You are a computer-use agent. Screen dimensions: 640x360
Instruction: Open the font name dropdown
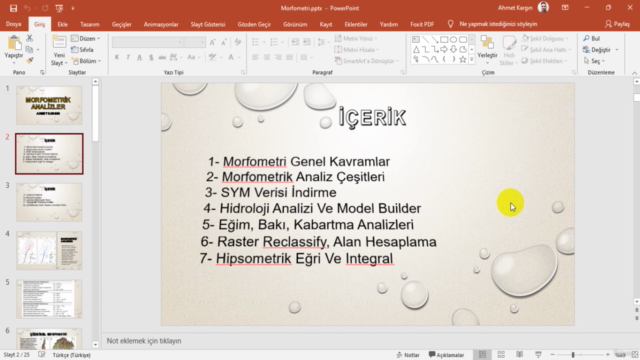click(x=180, y=42)
